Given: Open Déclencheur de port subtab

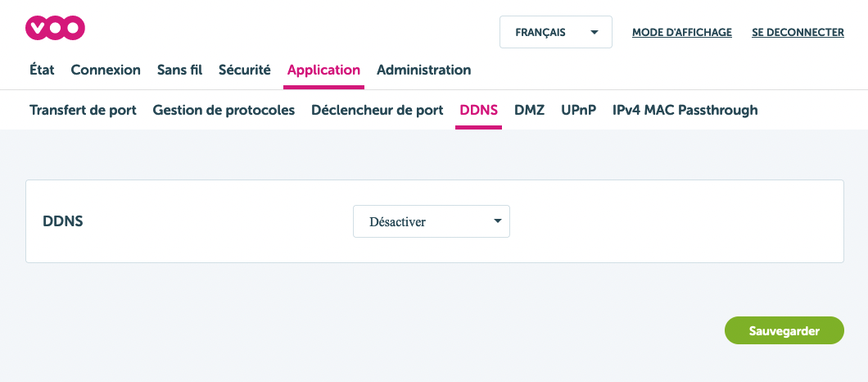Looking at the screenshot, I should 377,110.
